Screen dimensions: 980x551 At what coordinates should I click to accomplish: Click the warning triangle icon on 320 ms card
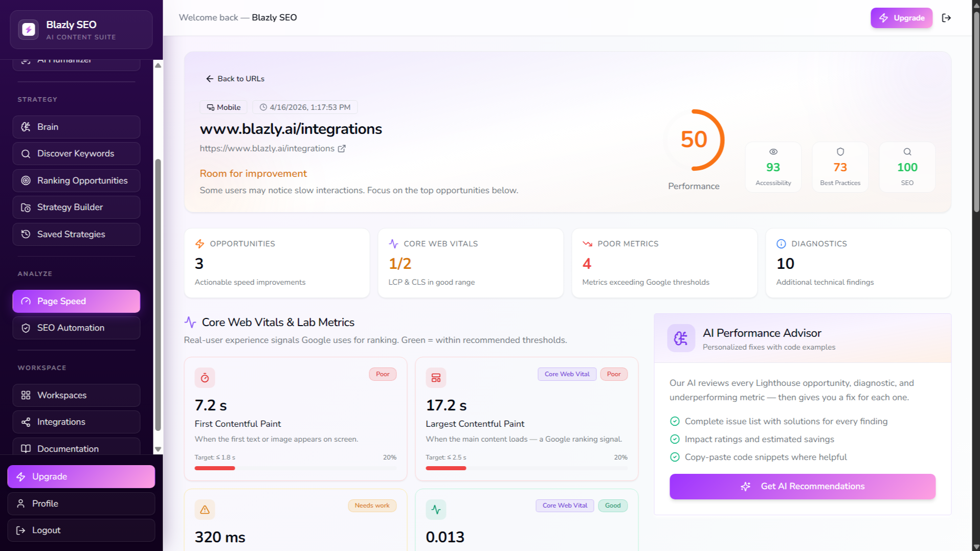205,510
